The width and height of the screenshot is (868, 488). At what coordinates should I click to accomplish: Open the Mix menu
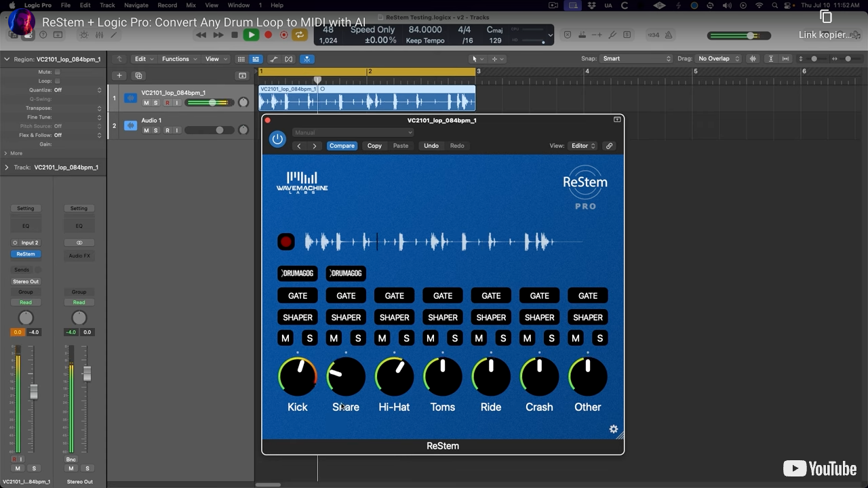pos(191,5)
